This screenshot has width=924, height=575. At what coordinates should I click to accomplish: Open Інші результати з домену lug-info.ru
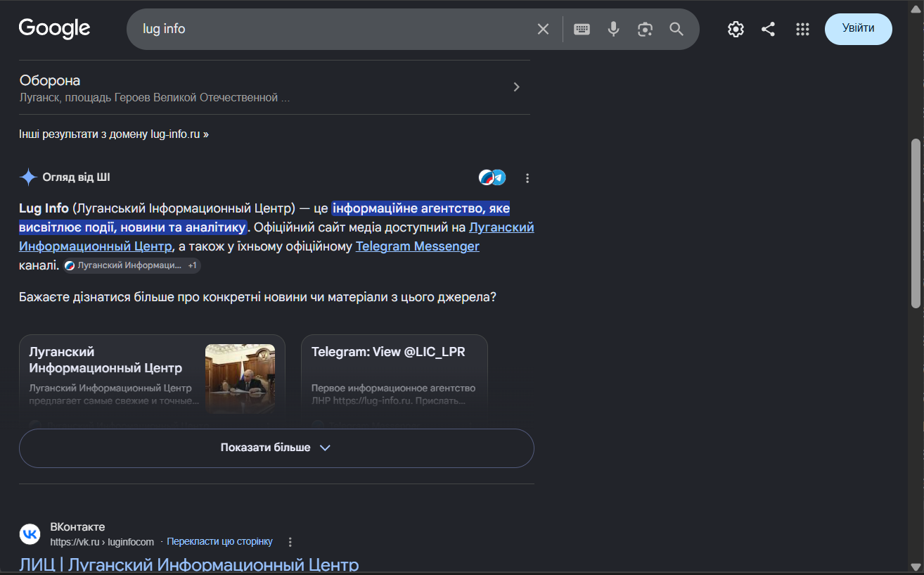tap(114, 134)
